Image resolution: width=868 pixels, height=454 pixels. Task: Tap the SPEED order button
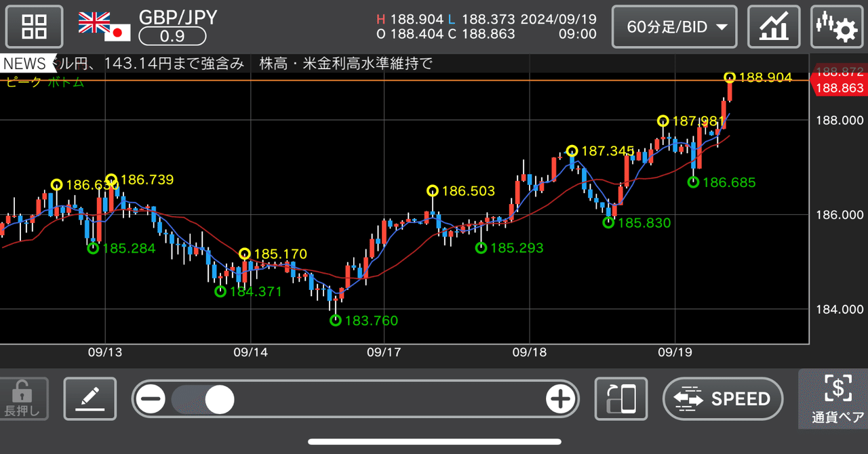coord(723,399)
